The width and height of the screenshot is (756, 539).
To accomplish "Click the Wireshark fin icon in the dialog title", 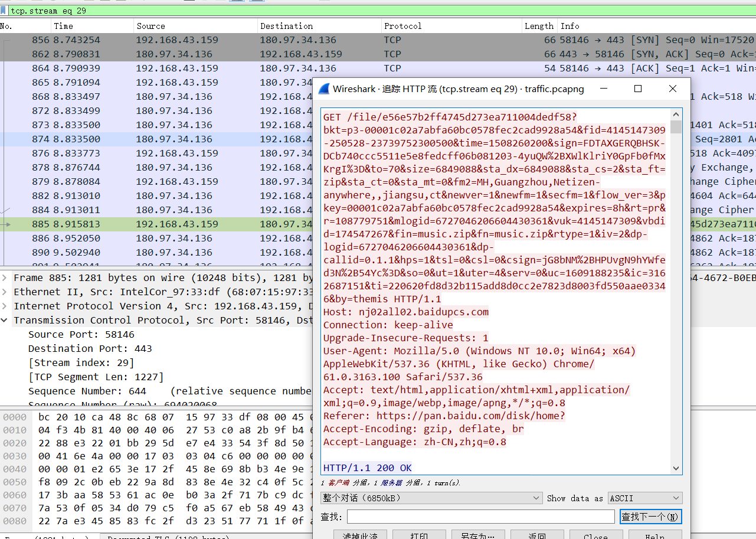I will coord(324,89).
